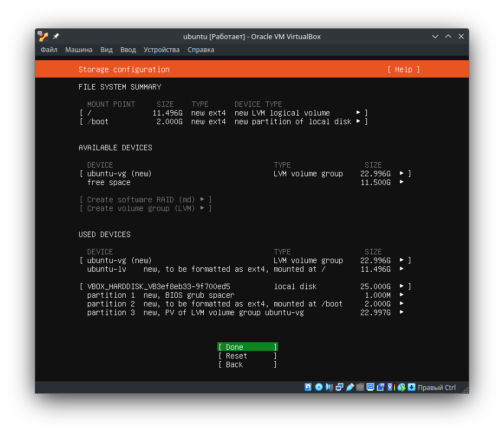Expand options for the / mount point
Image resolution: width=504 pixels, height=435 pixels.
[357, 113]
